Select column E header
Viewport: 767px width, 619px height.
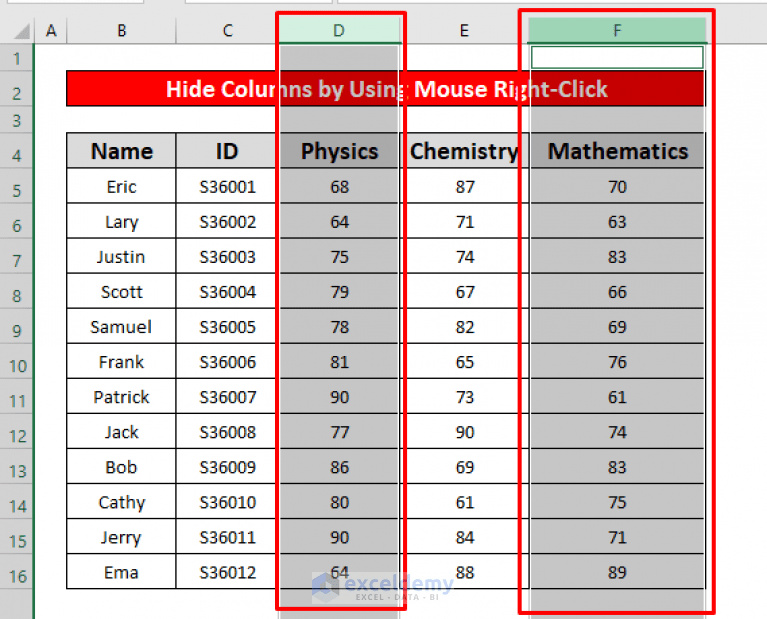pyautogui.click(x=465, y=31)
